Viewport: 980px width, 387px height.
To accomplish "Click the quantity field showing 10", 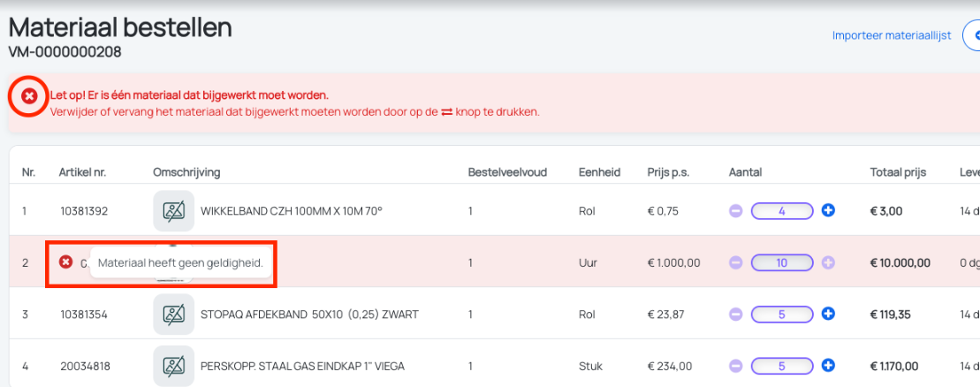I will pos(782,262).
